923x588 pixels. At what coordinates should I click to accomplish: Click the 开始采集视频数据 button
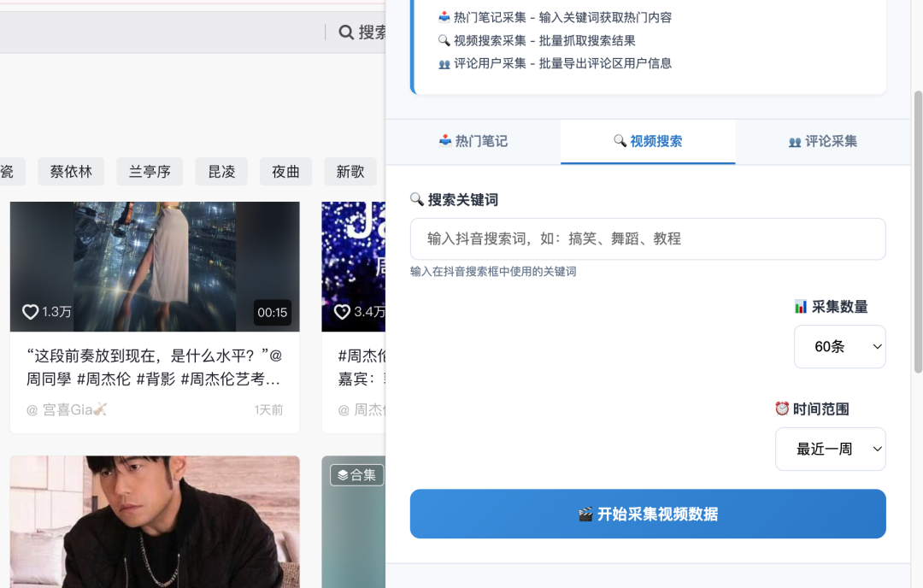point(648,514)
